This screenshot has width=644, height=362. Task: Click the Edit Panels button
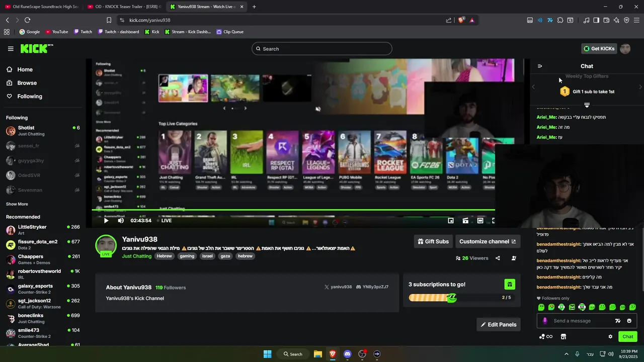coord(499,325)
